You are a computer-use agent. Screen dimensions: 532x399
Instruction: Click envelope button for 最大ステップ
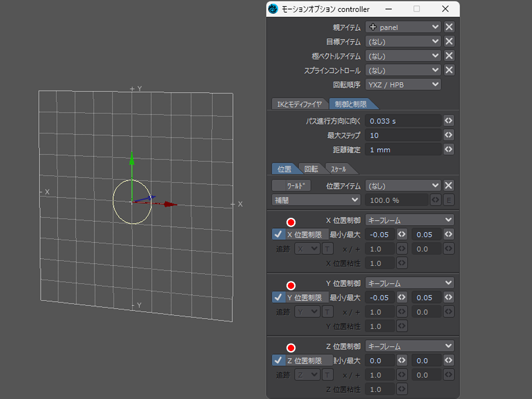click(x=448, y=135)
